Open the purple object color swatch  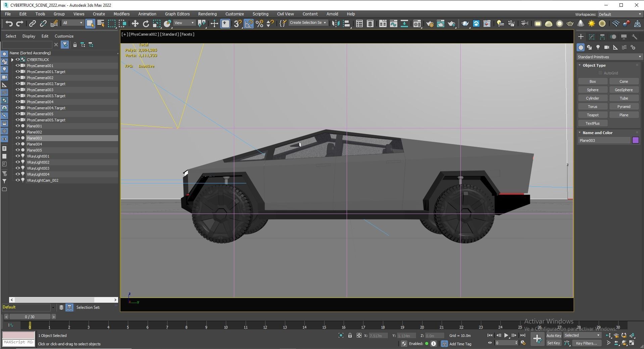pos(636,140)
